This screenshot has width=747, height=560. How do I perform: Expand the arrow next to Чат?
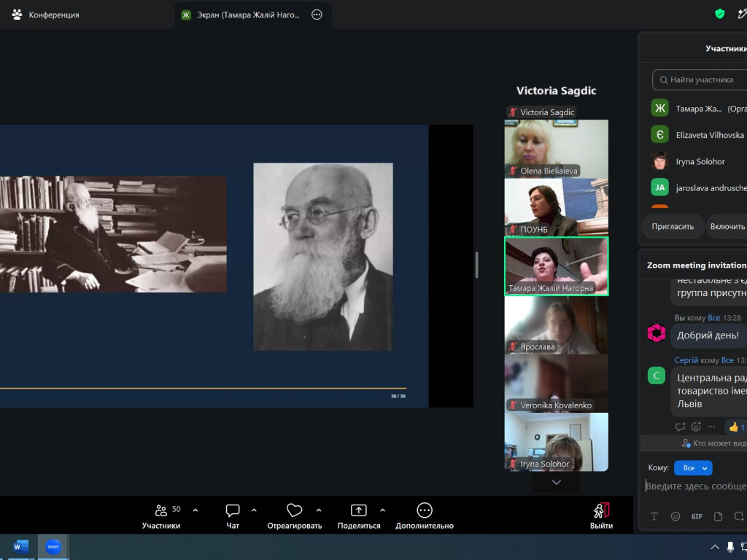click(x=254, y=510)
